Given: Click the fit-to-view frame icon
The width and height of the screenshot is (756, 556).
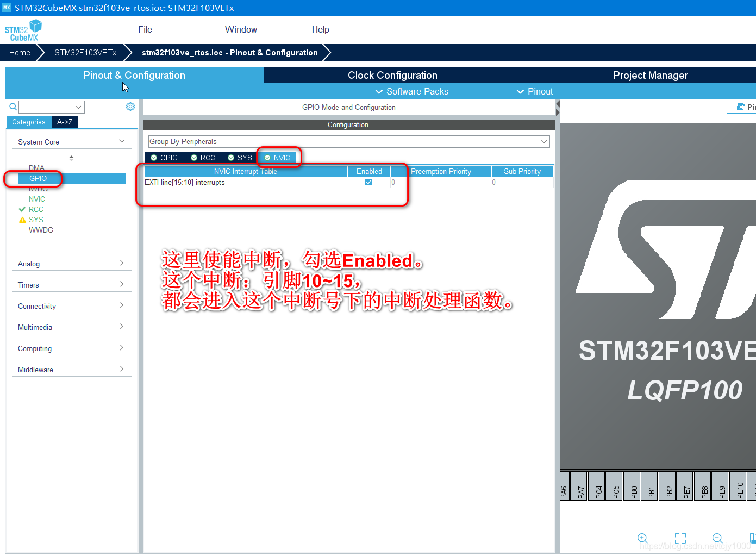Looking at the screenshot, I should tap(680, 538).
